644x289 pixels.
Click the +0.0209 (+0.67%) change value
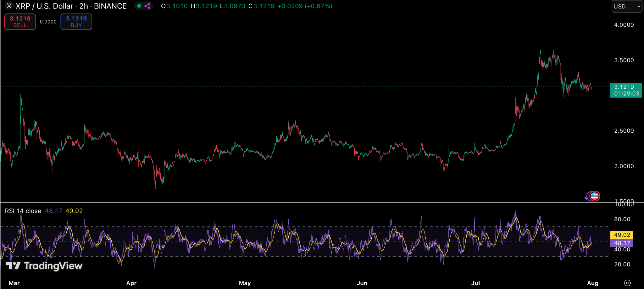point(305,6)
